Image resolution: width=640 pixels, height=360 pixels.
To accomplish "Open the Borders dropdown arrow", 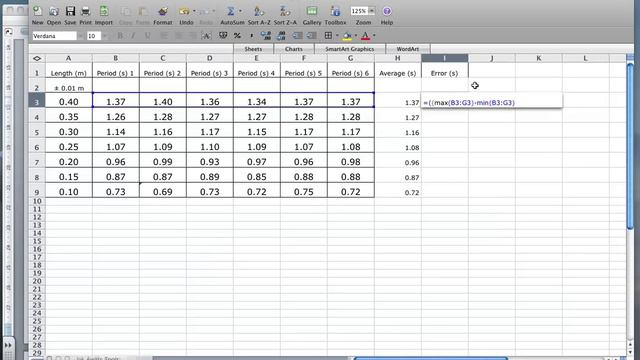I will 337,36.
